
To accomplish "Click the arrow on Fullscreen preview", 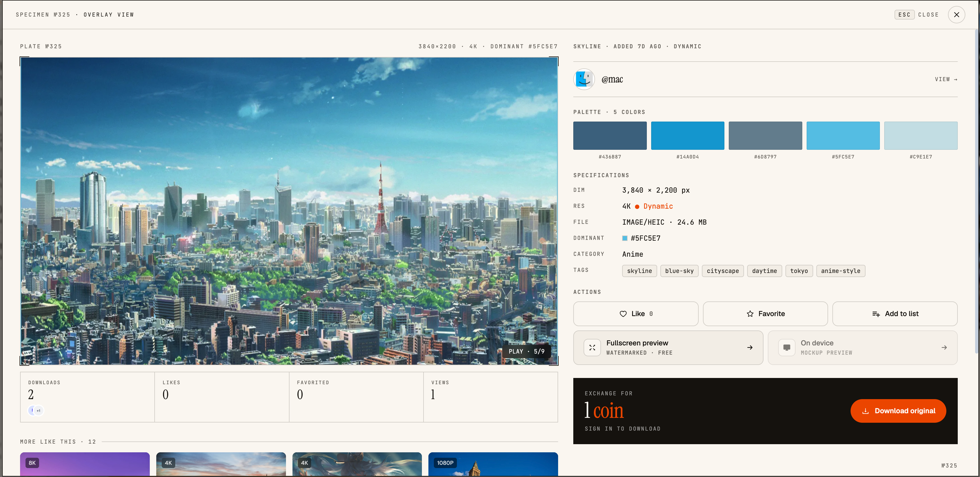I will (x=750, y=348).
